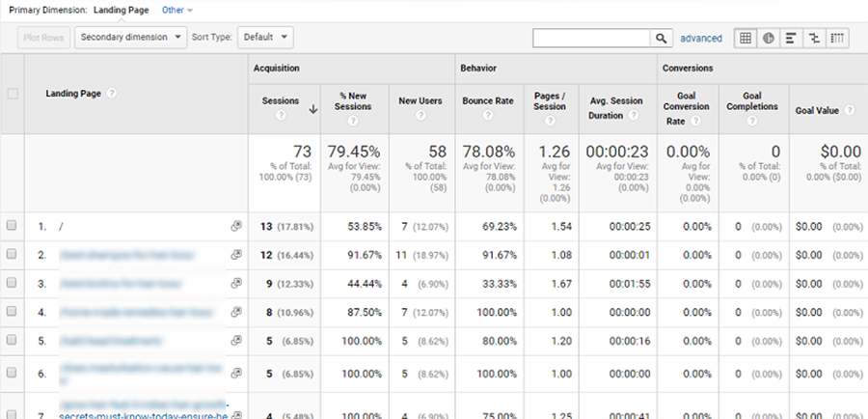The height and width of the screenshot is (419, 868).
Task: Open row 1 landing page in new window
Action: pyautogui.click(x=235, y=226)
